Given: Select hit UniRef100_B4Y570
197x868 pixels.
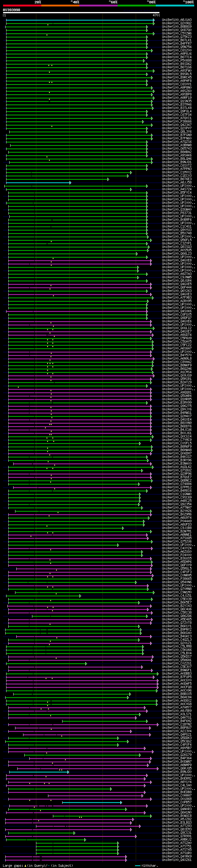Looking at the screenshot, I should [177, 355].
